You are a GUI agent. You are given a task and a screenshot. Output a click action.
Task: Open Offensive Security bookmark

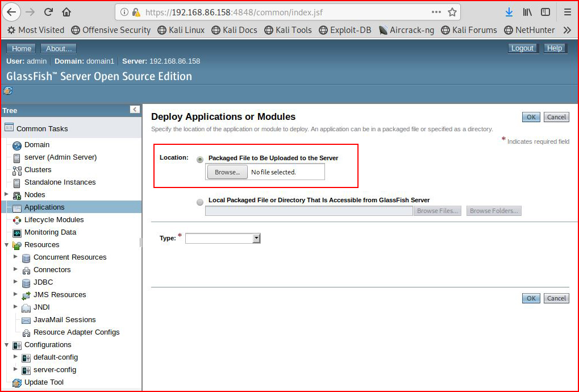pos(111,30)
